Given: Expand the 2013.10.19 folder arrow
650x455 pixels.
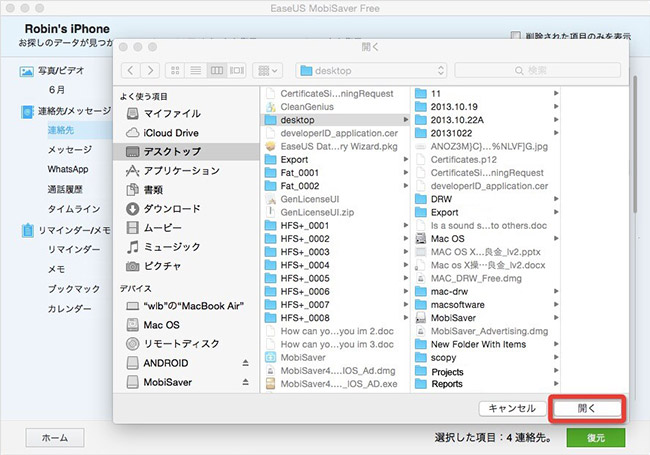Looking at the screenshot, I should tap(556, 106).
